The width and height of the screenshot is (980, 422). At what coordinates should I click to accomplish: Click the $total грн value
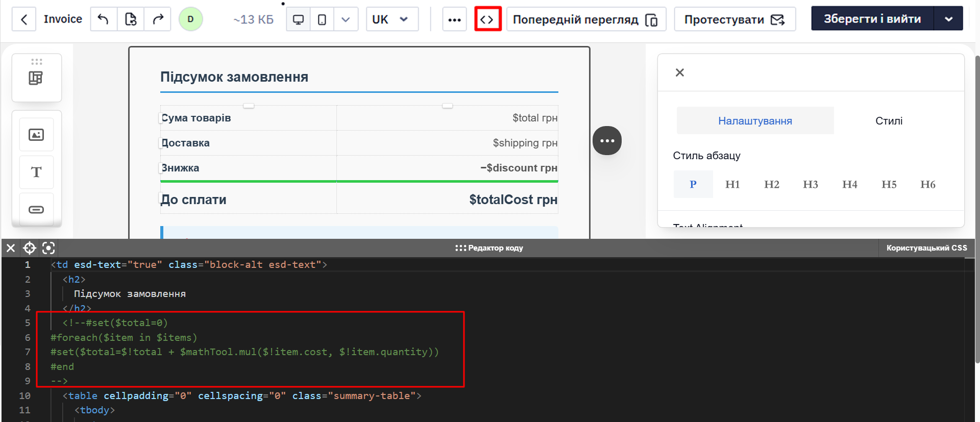(534, 118)
